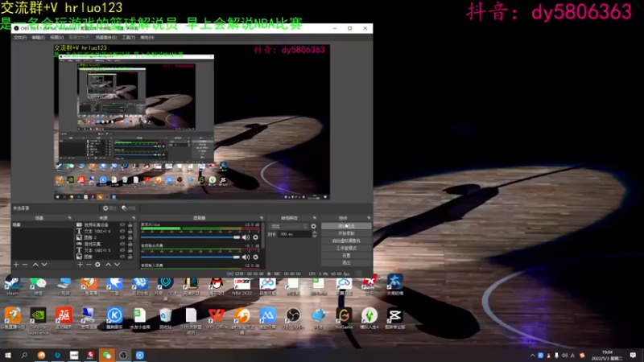The image size is (644, 362).
Task: Open the 文件(F) menu
Action: pos(19,37)
